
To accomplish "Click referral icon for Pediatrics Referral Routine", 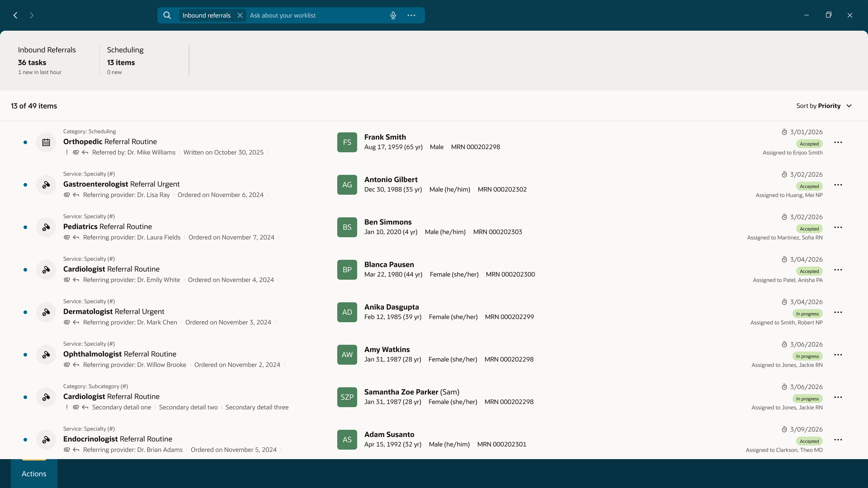I will pos(46,227).
